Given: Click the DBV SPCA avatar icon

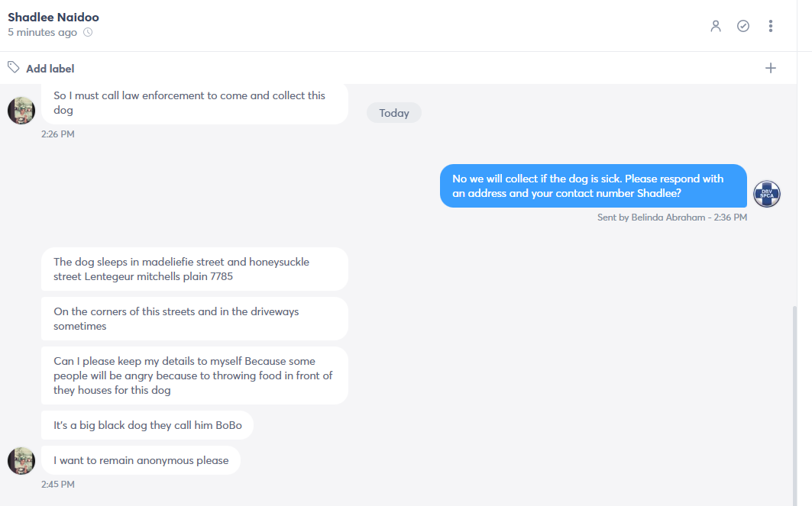Looking at the screenshot, I should click(766, 194).
